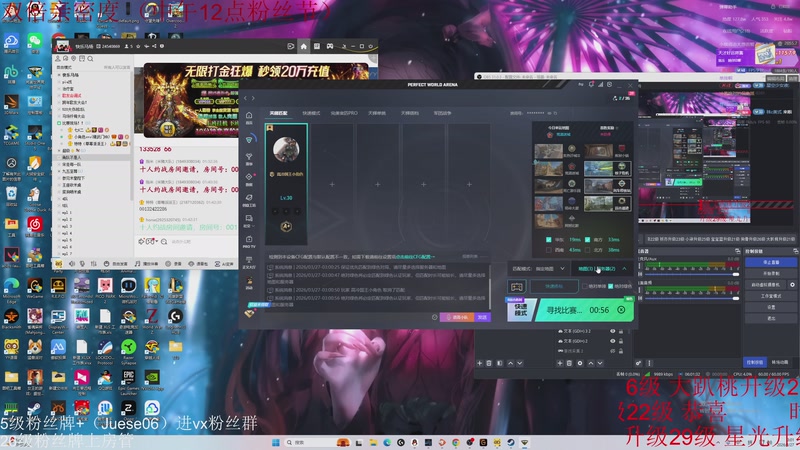Uncheck the 19ms server region checkbox

(x=548, y=239)
